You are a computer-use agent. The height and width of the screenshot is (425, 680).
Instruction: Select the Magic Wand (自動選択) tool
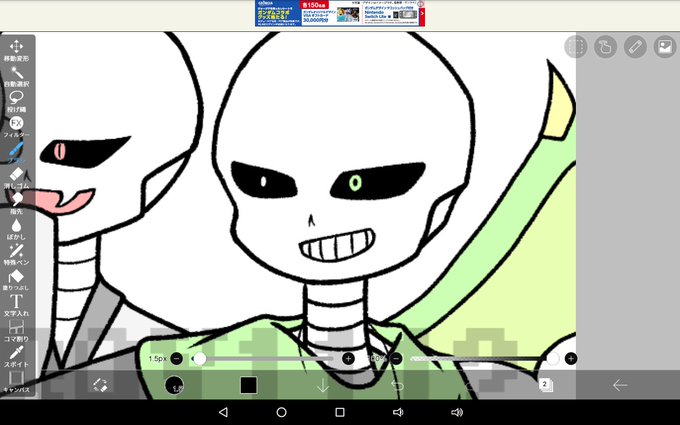coord(16,76)
